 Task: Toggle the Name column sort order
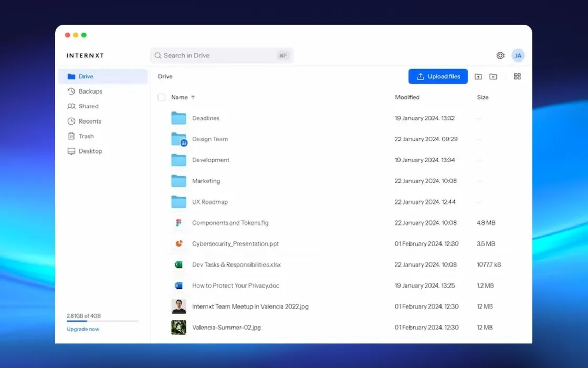(x=182, y=97)
